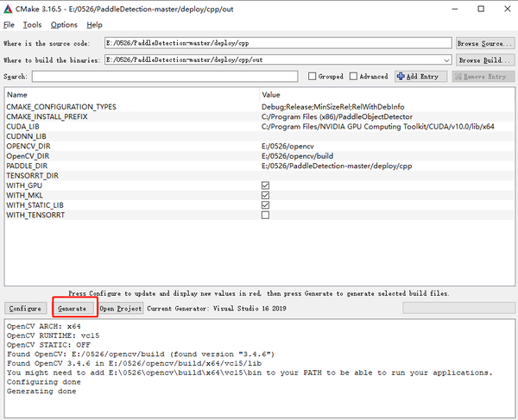The height and width of the screenshot is (420, 518).
Task: Select the OPENCV_DIR entry name
Action: click(x=28, y=146)
